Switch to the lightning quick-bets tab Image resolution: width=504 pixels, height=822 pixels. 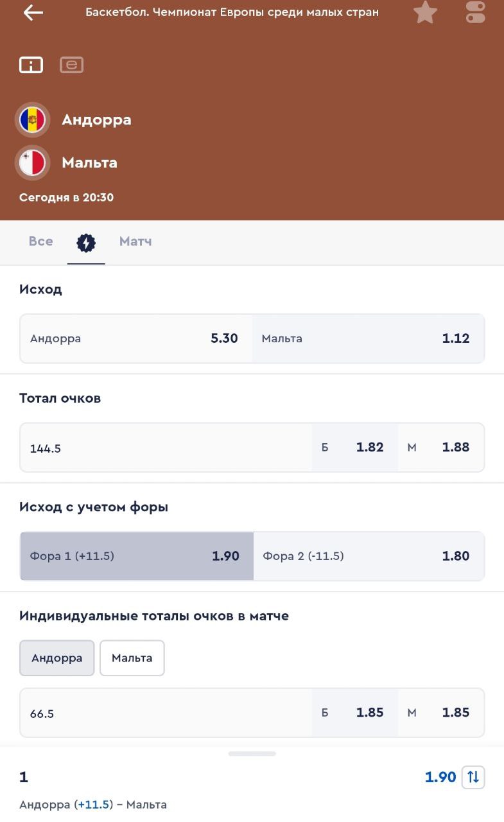pos(86,242)
